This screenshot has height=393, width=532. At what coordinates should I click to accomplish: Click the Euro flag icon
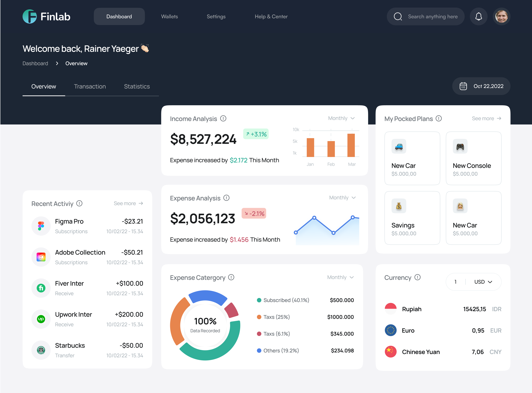pyautogui.click(x=391, y=330)
